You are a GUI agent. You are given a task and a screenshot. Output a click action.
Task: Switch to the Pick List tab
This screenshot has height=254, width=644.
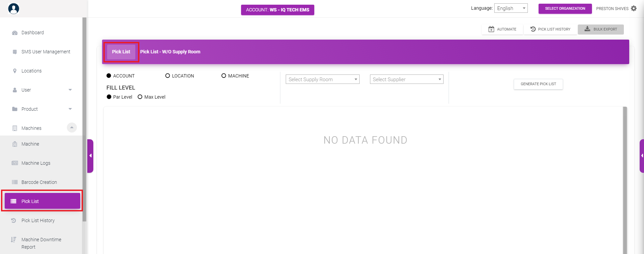tap(121, 52)
